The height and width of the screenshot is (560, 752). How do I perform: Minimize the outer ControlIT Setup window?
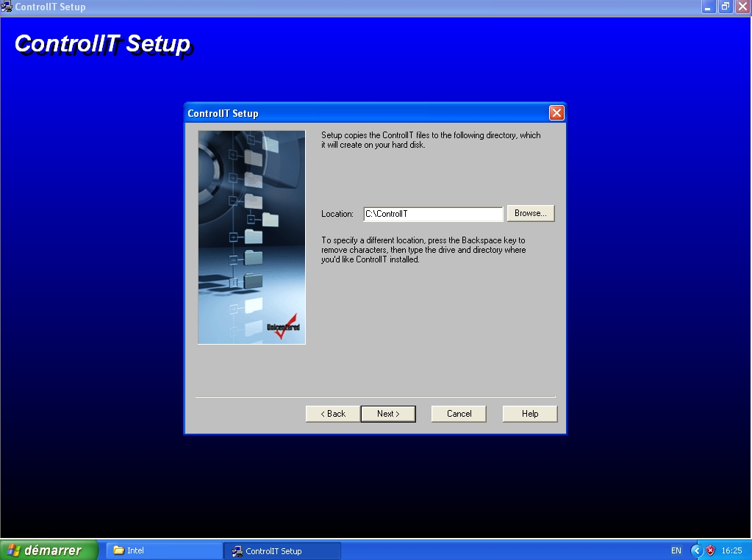tap(709, 7)
